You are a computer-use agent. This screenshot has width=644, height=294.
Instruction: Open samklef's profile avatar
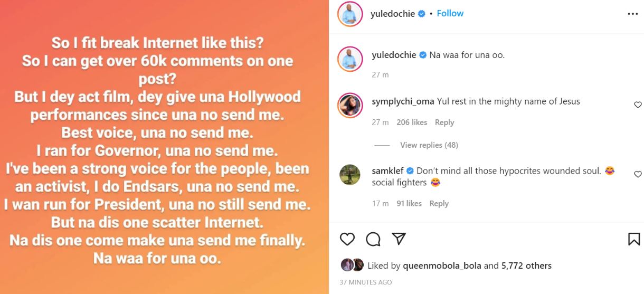coord(349,175)
